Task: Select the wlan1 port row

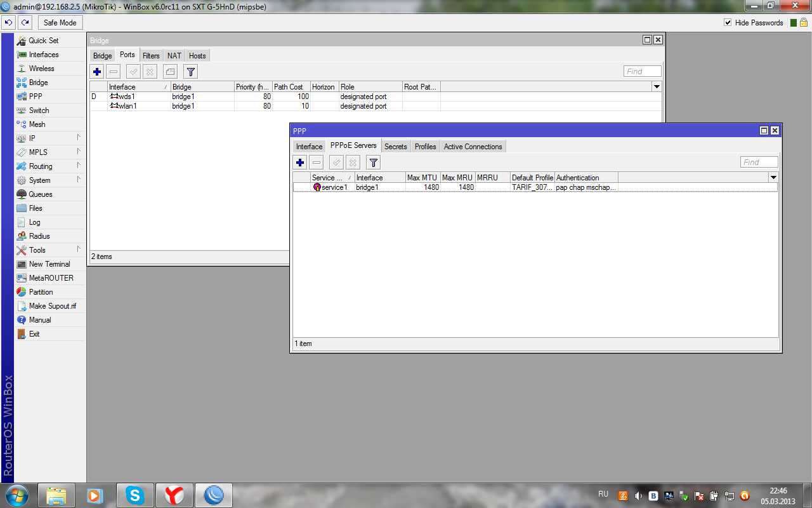Action: click(x=376, y=106)
